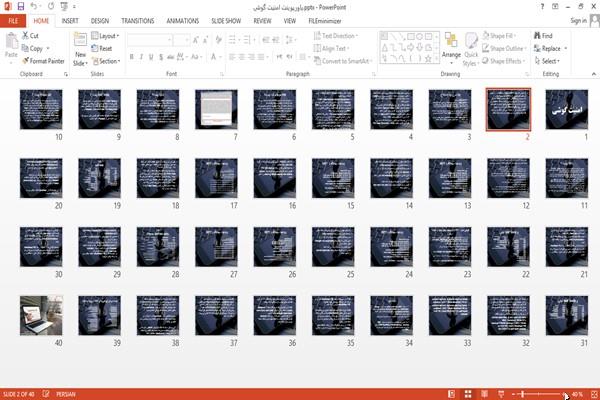Click the Redo repeat icon
Screen dimensions: 600x400
[x=51, y=7]
